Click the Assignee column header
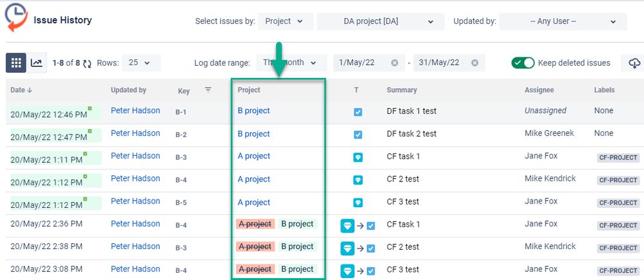Screen dimensions: 644x280 point(540,89)
